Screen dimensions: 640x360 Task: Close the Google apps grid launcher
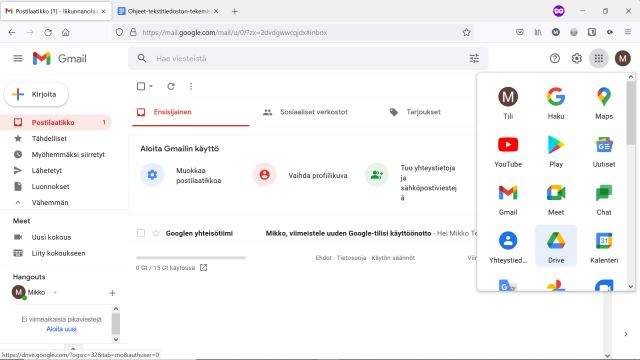(598, 58)
